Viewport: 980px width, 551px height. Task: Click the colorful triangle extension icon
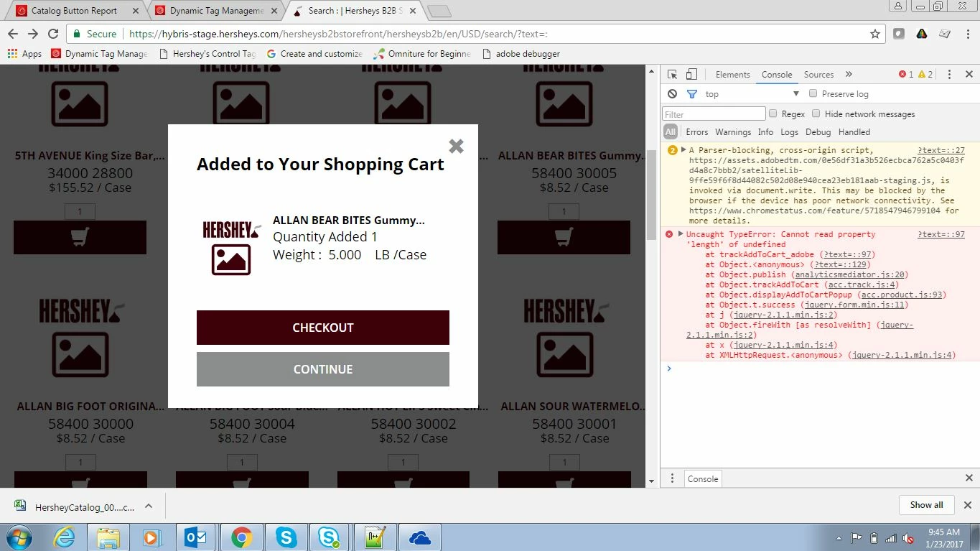click(922, 34)
